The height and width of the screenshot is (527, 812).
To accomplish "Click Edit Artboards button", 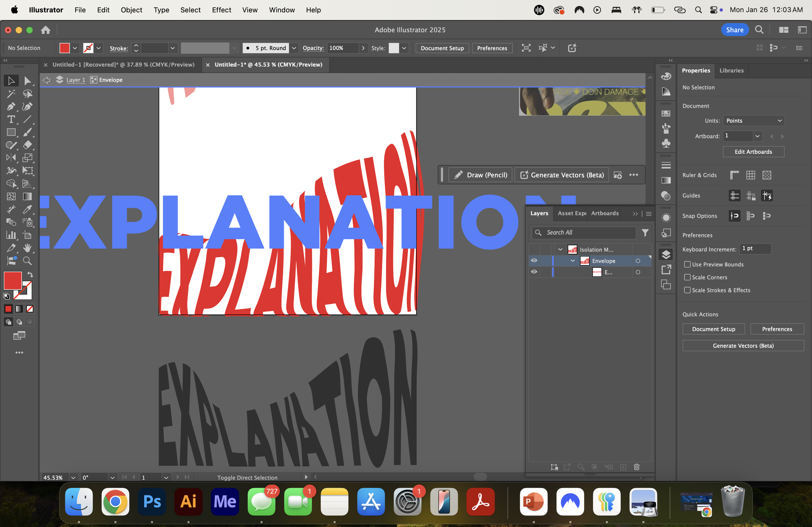I will 753,152.
